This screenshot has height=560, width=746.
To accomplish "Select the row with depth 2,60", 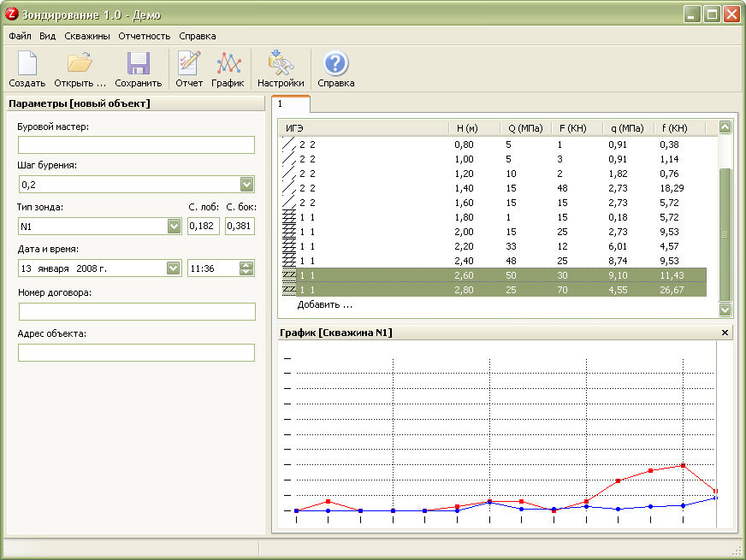I will point(494,275).
